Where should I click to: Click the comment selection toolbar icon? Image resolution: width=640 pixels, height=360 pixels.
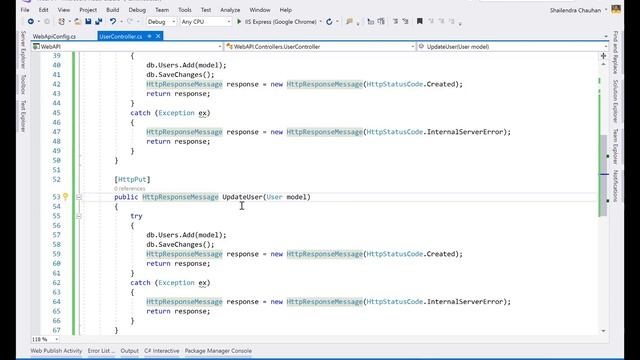point(349,22)
